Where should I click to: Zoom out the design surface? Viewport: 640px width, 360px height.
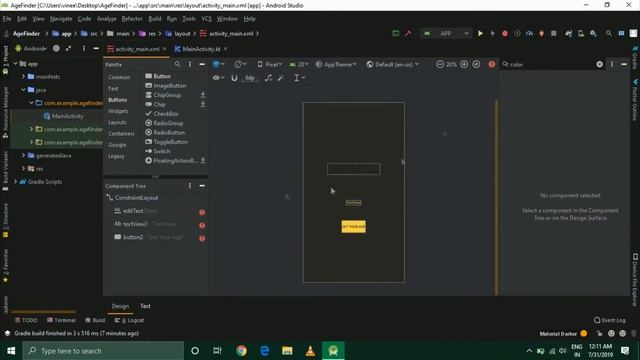click(440, 64)
